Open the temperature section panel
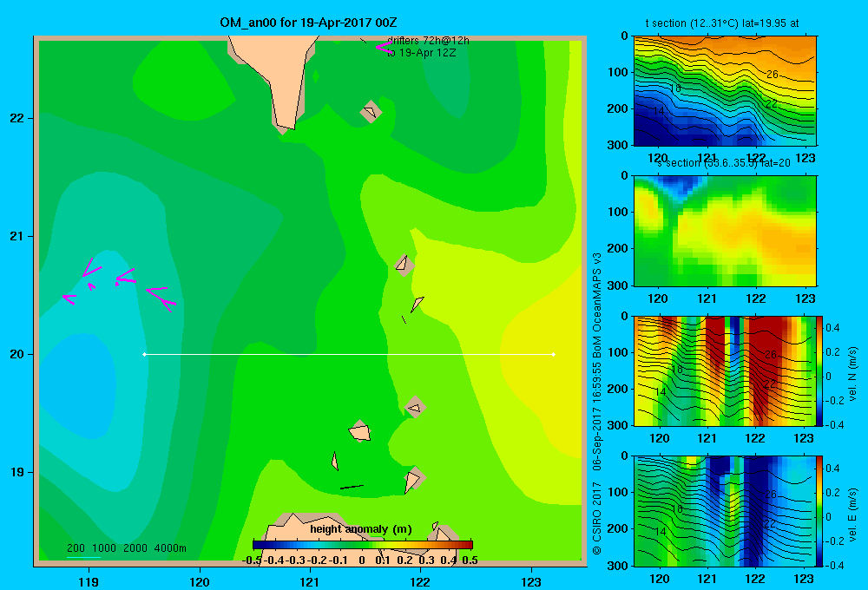Screen dimensions: 868x590 pyautogui.click(x=725, y=91)
